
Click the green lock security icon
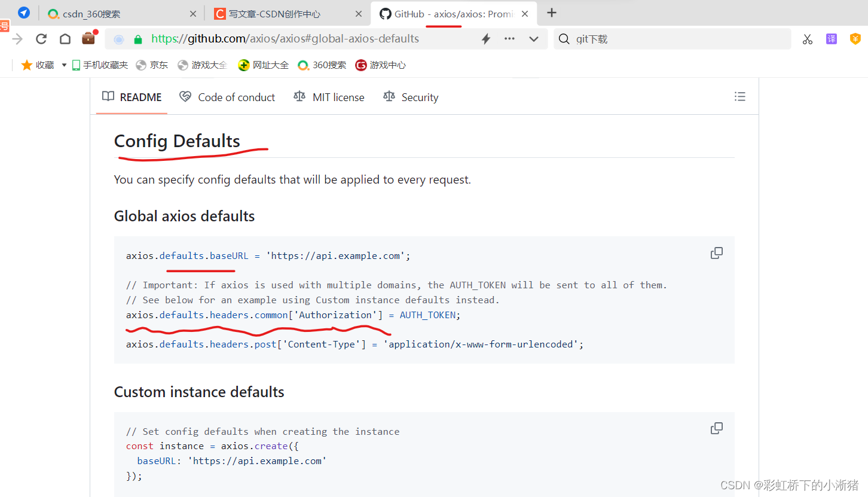tap(138, 39)
